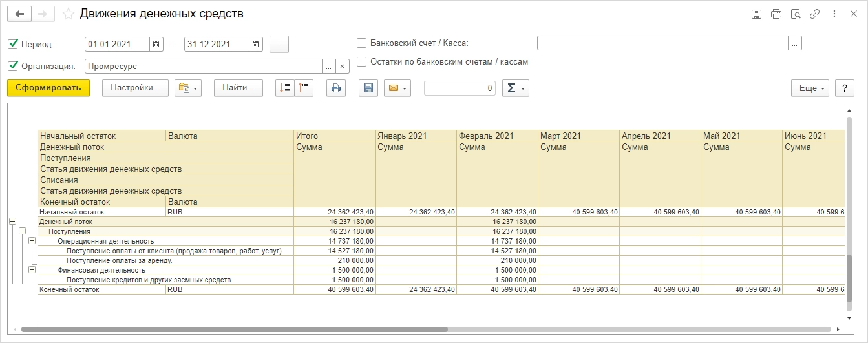Open print preview icon in title bar

click(x=796, y=14)
